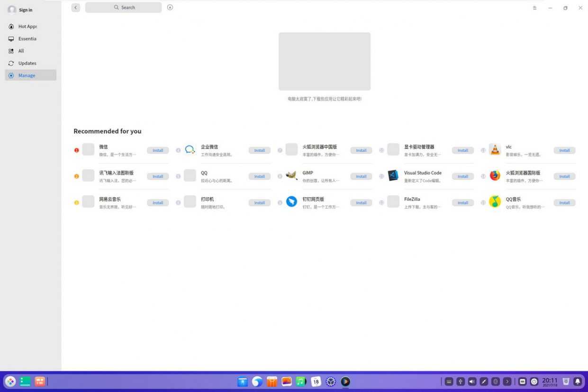
Task: Switch to the Updates section
Action: 27,63
